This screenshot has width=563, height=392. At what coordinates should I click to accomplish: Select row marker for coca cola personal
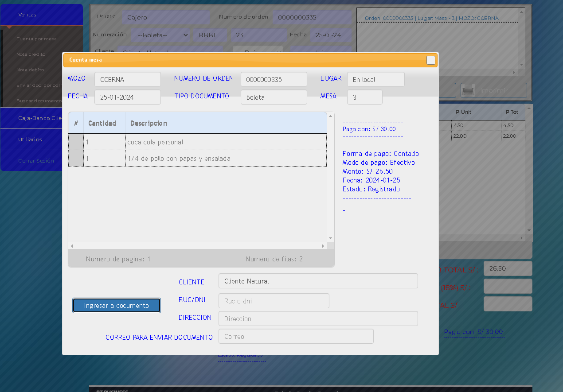tap(76, 142)
